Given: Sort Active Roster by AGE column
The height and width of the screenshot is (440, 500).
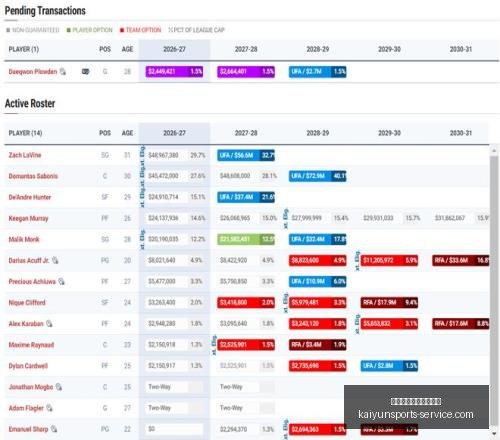Looking at the screenshot, I should tap(127, 133).
